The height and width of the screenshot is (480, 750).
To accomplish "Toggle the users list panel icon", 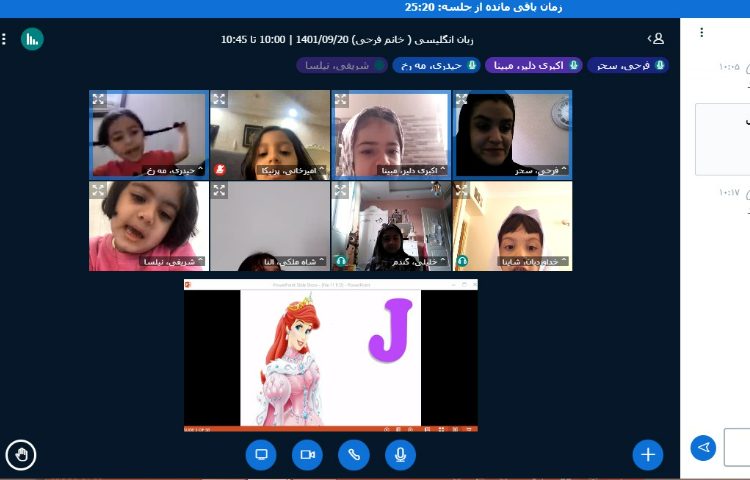I will point(656,39).
